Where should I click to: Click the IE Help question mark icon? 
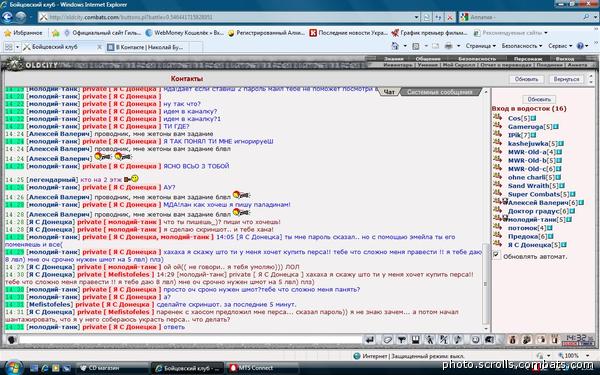coord(580,46)
